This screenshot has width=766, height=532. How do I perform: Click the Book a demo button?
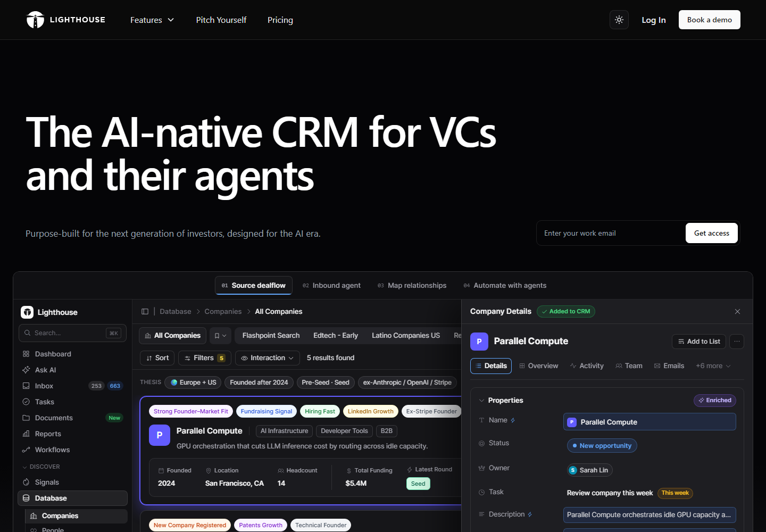pyautogui.click(x=710, y=20)
